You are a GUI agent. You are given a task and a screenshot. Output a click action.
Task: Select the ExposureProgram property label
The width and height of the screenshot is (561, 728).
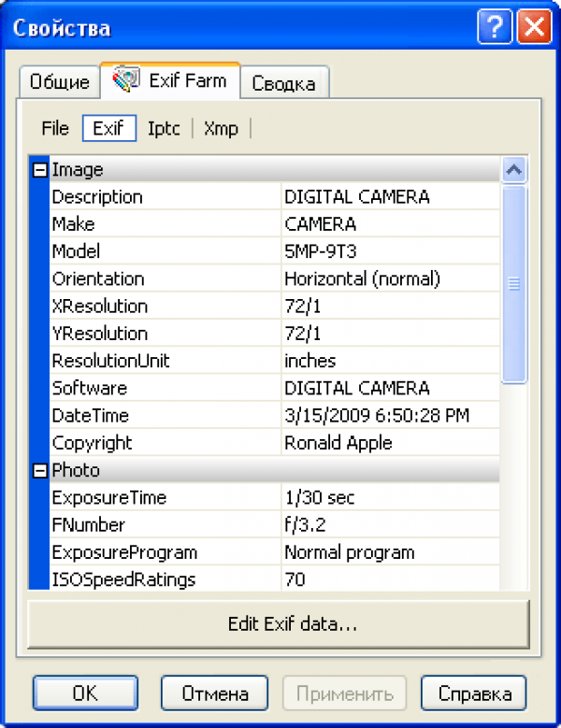[x=124, y=553]
